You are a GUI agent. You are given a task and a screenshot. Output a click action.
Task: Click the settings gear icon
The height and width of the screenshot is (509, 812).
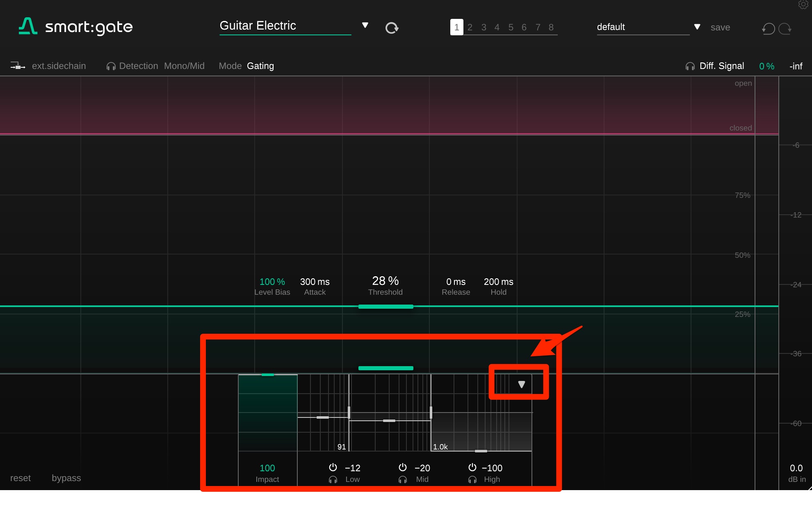coord(803,4)
